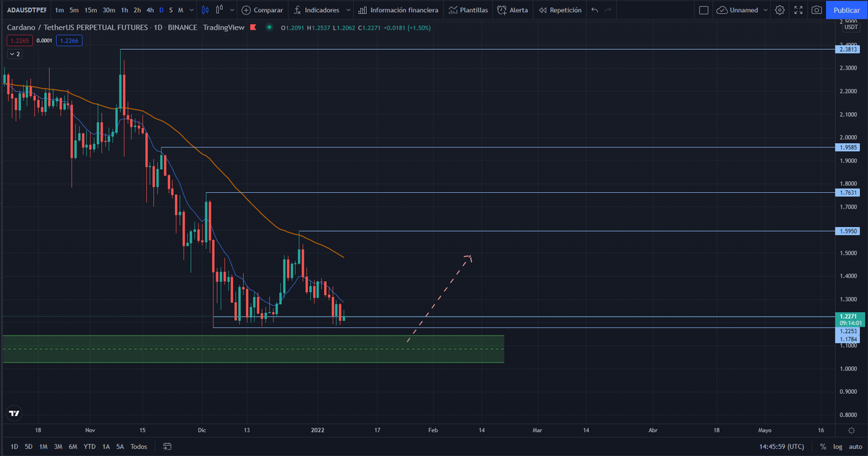Image resolution: width=868 pixels, height=456 pixels.
Task: Set date range to 1M
Action: click(x=43, y=447)
